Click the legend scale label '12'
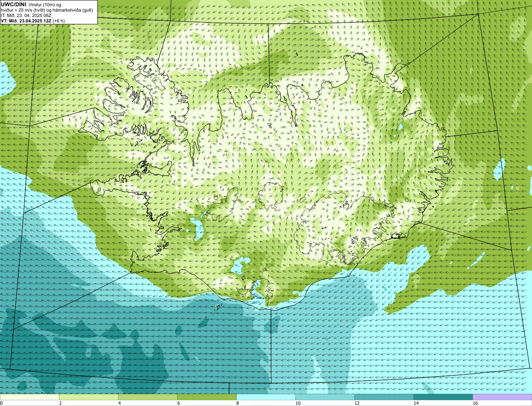 coord(357,403)
